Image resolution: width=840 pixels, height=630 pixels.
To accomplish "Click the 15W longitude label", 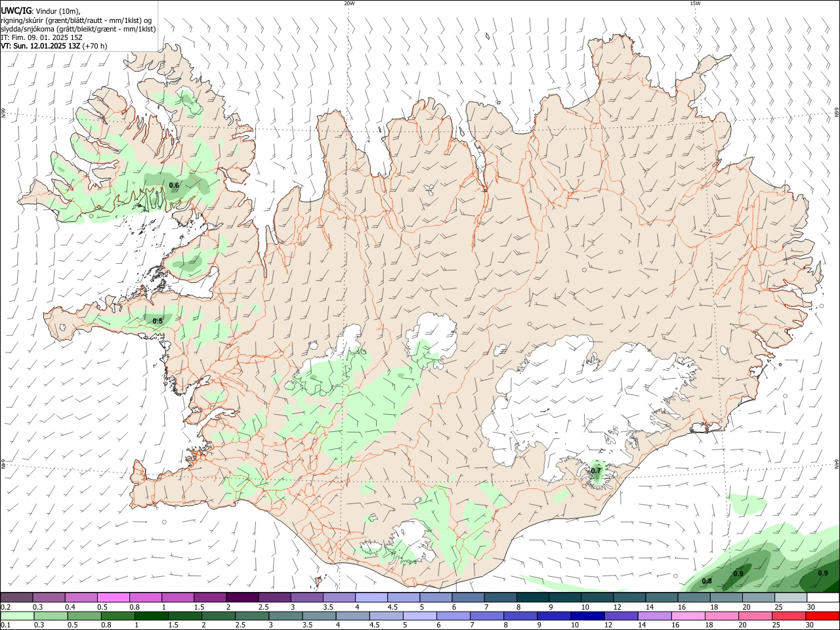I will pos(695,3).
